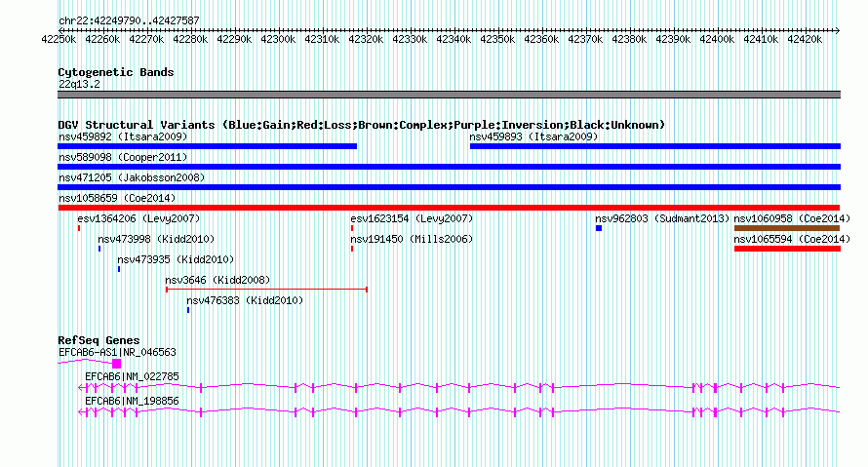Click label EFCAB6-AS1|NR_046563
Screen dimensions: 868x467
pos(117,353)
